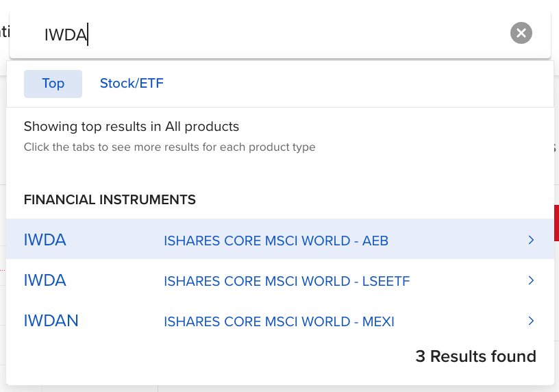Click the empty area of the highlighted AEB row
The width and height of the screenshot is (559, 392).
click(459, 240)
